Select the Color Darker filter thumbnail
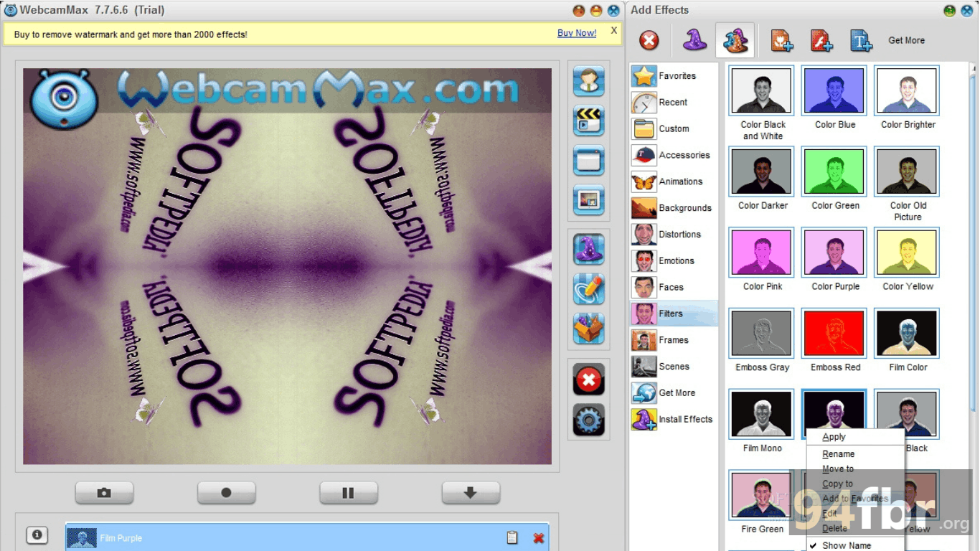 [x=762, y=171]
